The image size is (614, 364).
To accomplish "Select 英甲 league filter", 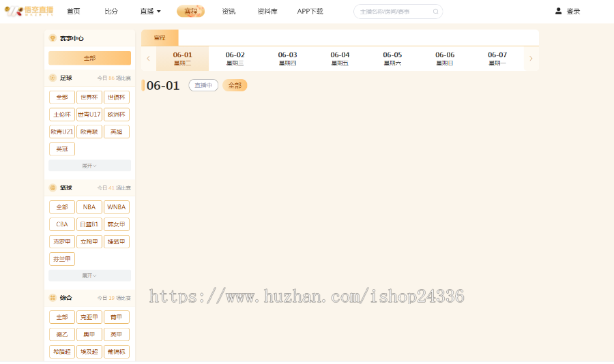I will (x=117, y=334).
